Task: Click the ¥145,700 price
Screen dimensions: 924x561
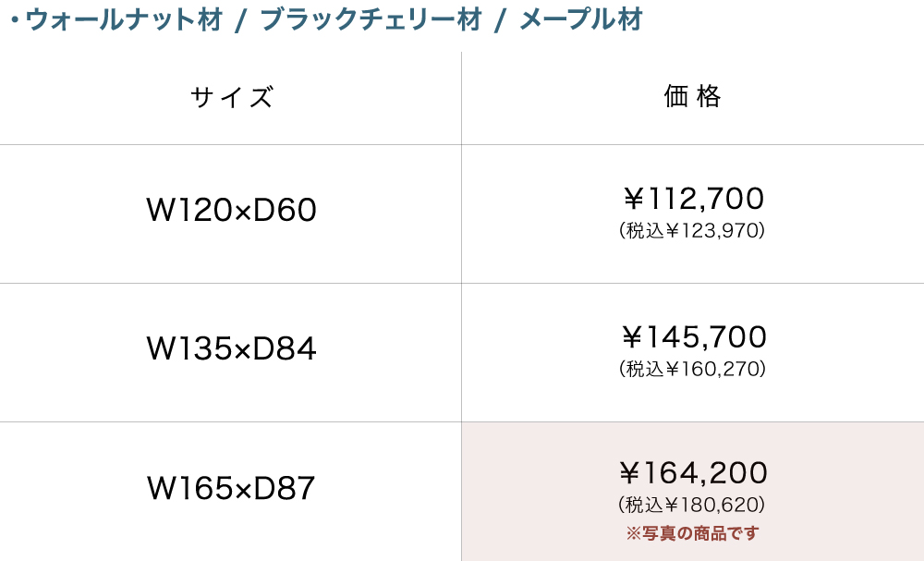Action: click(x=693, y=337)
